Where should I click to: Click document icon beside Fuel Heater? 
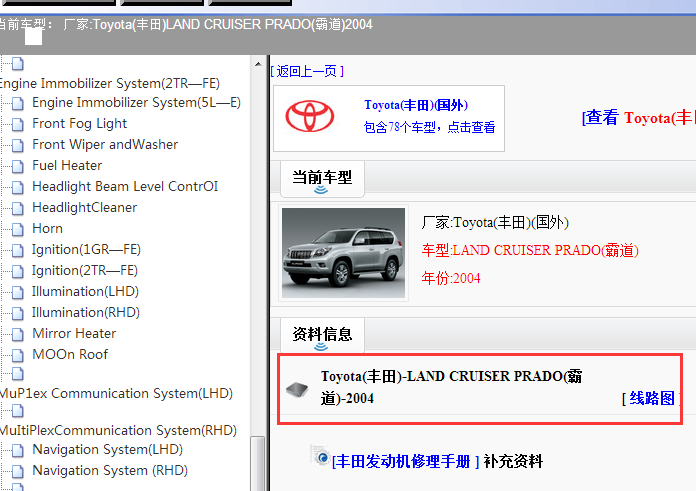[x=18, y=166]
